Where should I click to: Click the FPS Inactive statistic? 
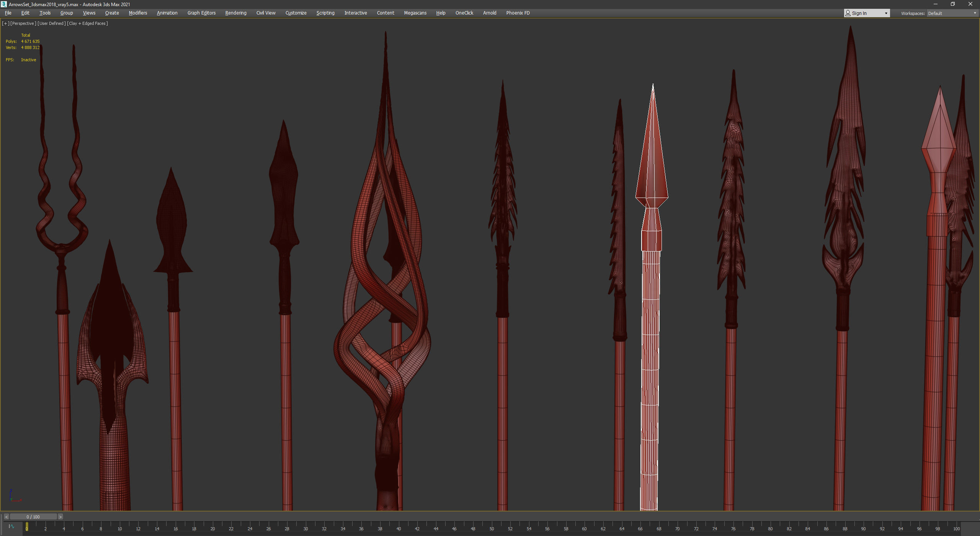(21, 60)
